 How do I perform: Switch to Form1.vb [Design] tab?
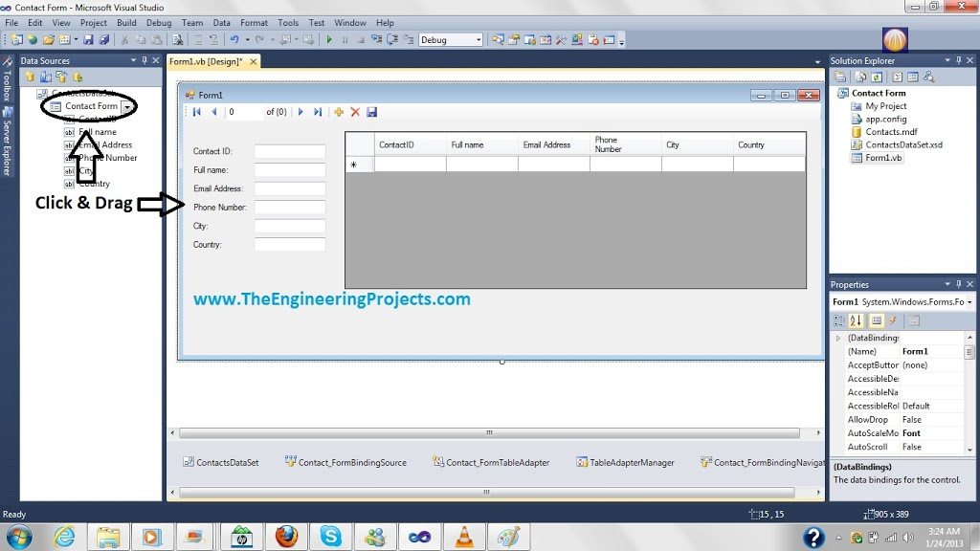(x=207, y=61)
